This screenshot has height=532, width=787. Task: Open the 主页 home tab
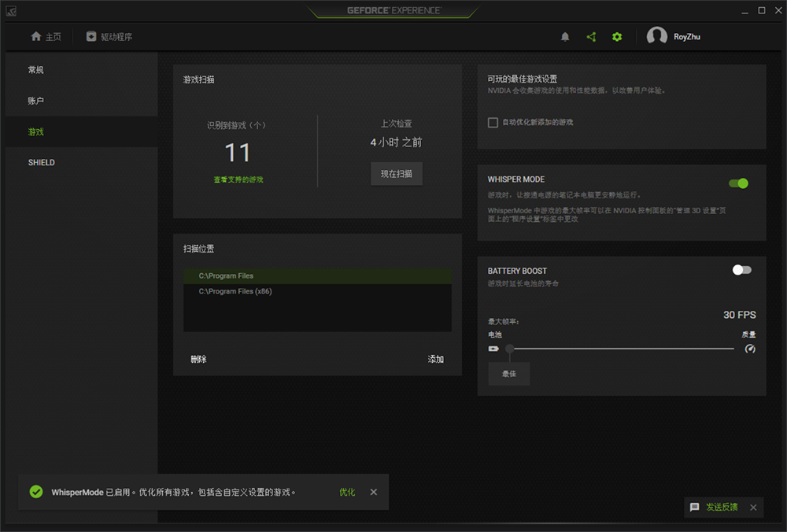46,37
